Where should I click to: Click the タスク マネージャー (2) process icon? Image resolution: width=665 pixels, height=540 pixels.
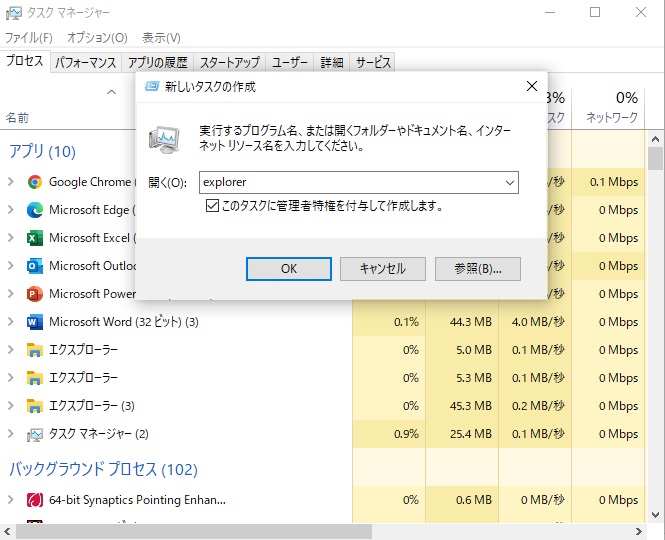(35, 434)
